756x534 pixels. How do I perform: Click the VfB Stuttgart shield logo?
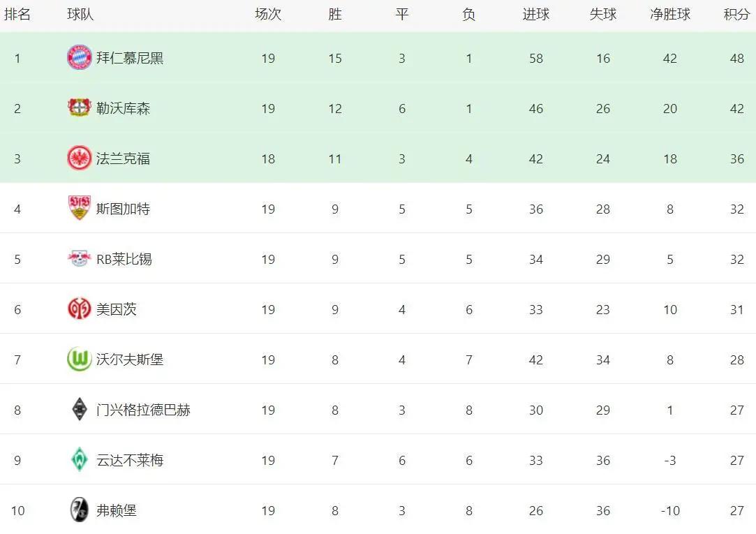[x=80, y=208]
